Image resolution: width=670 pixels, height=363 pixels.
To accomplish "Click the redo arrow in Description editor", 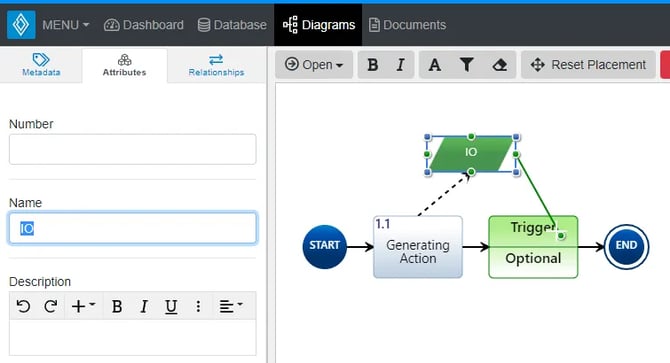I will click(x=51, y=306).
